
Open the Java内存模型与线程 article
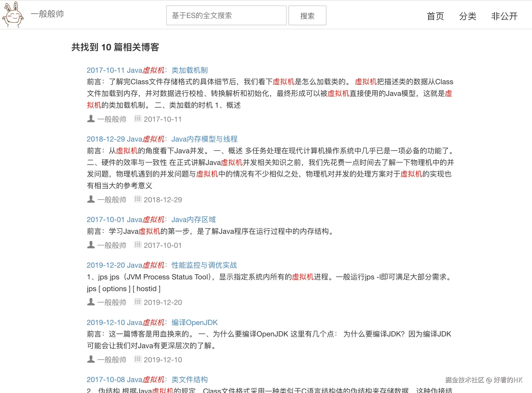162,139
